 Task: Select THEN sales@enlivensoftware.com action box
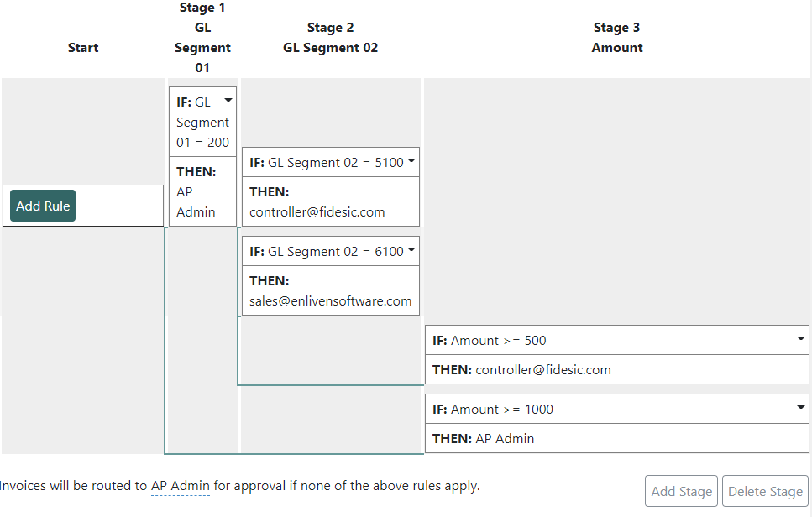[x=331, y=291]
